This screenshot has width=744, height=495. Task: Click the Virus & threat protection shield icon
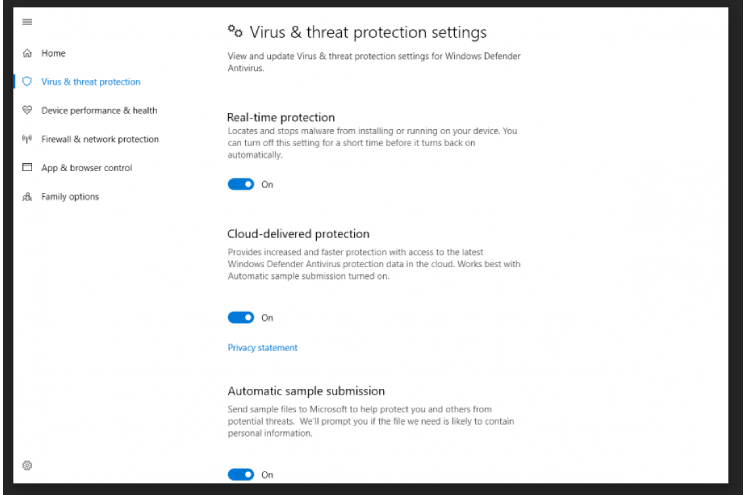tap(26, 81)
